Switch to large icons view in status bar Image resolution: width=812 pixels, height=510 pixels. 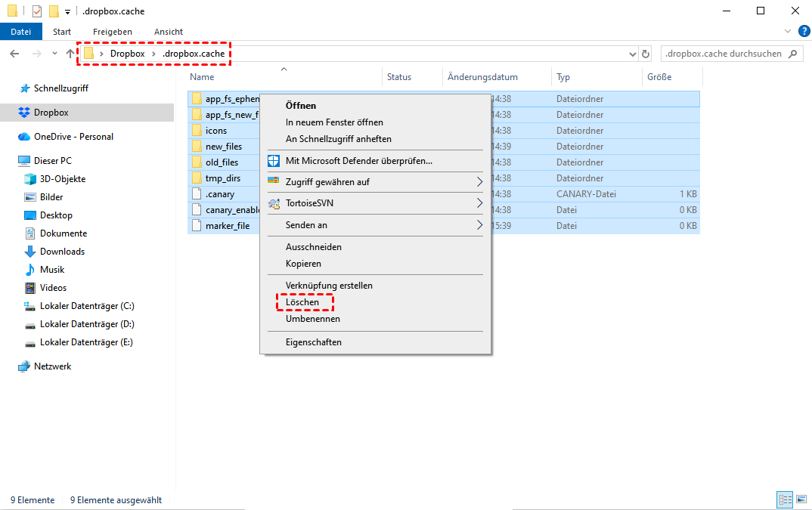click(801, 500)
